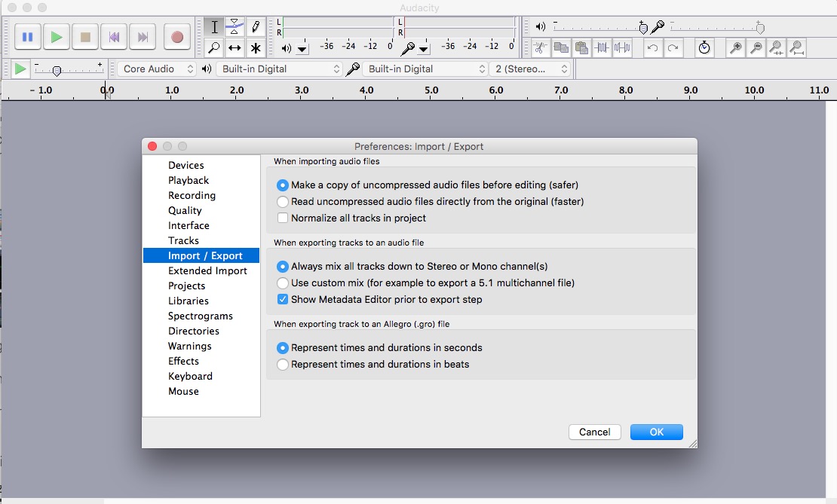Choose Represent times and durations in beats

coord(282,365)
